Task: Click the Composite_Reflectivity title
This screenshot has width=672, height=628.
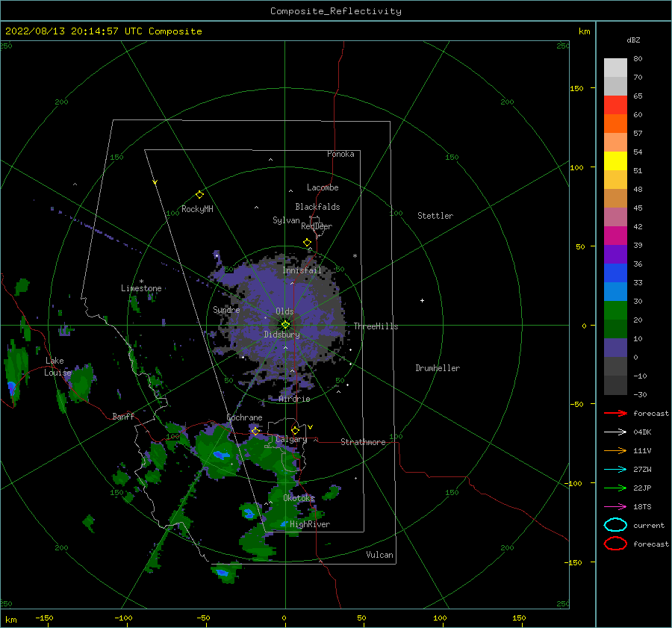Action: point(336,11)
